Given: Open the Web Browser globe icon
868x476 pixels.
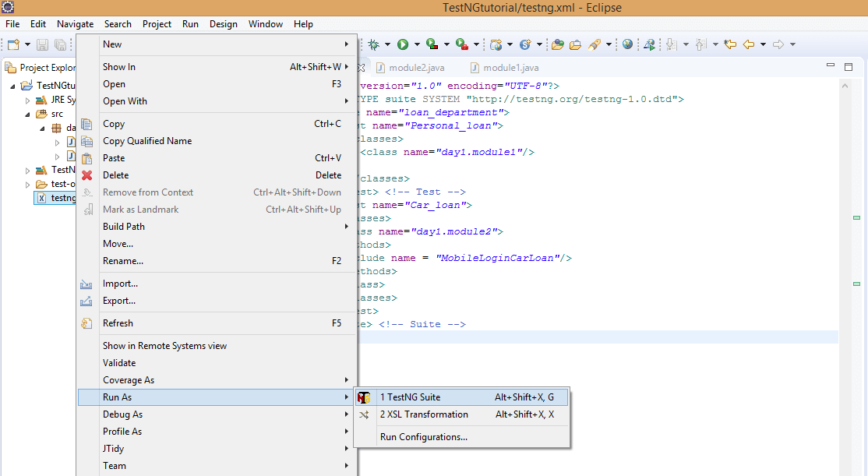Looking at the screenshot, I should tap(627, 44).
